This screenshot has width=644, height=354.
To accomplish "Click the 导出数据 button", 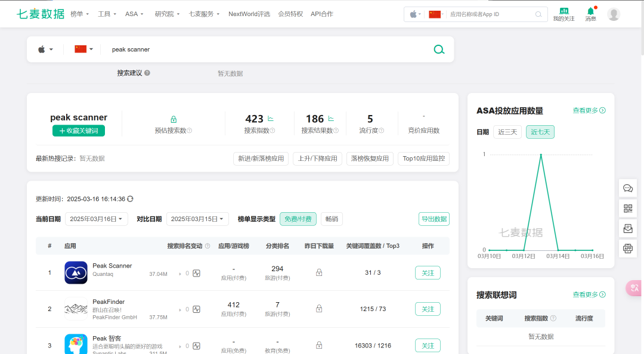I will [x=434, y=219].
